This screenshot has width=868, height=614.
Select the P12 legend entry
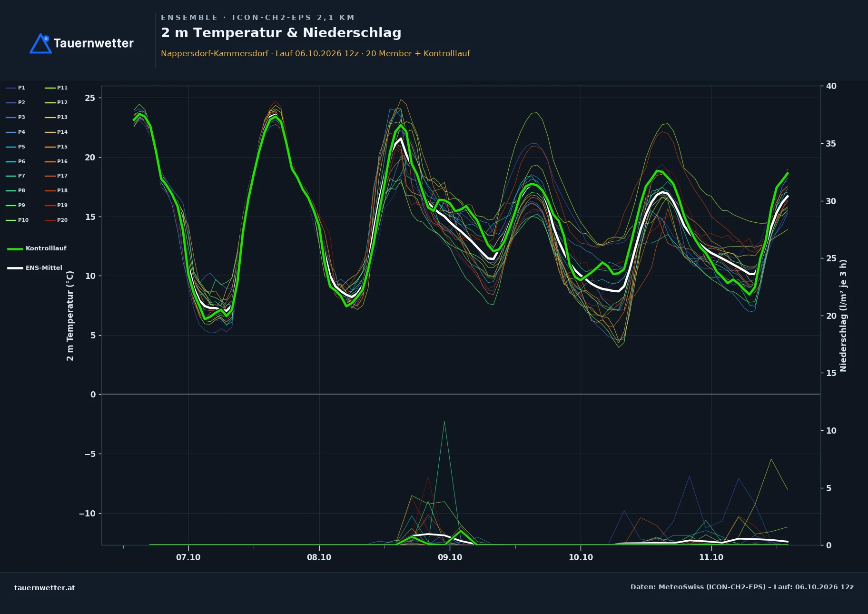[x=56, y=102]
